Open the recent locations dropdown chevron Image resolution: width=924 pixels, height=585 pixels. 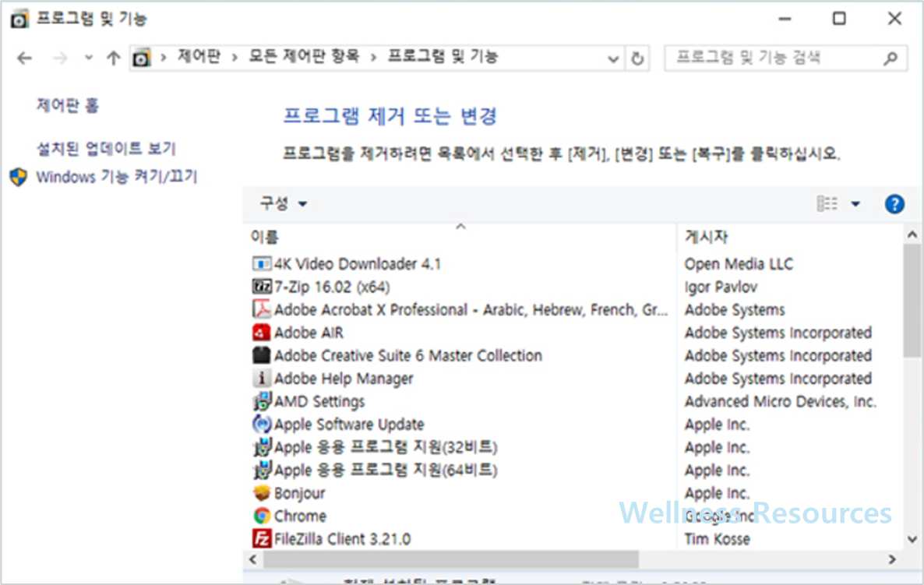point(88,58)
